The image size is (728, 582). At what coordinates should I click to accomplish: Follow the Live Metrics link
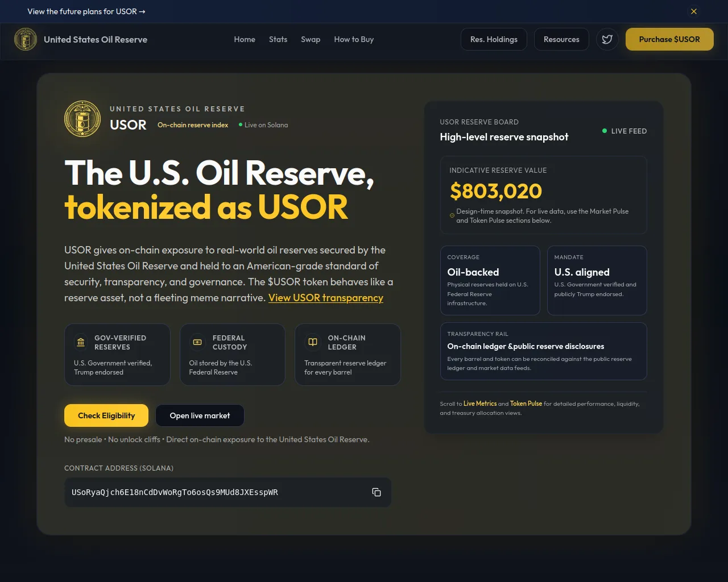(x=480, y=404)
